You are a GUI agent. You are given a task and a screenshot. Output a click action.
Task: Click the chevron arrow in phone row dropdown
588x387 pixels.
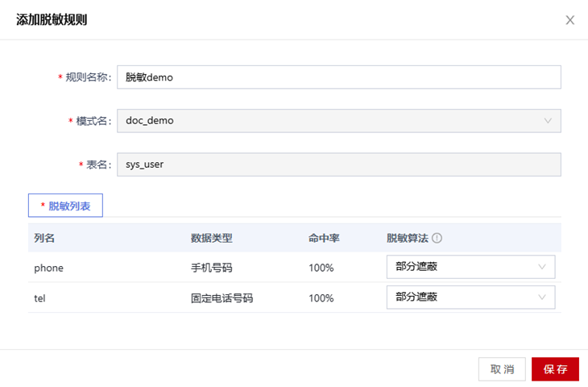542,267
